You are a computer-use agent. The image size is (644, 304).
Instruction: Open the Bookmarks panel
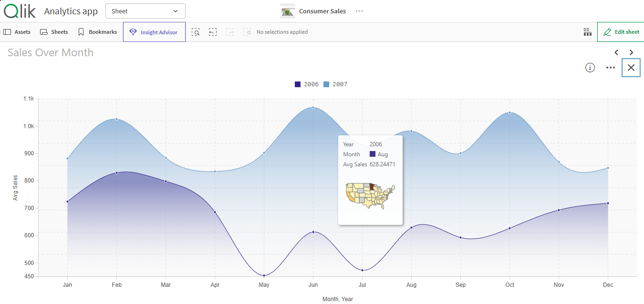(97, 32)
